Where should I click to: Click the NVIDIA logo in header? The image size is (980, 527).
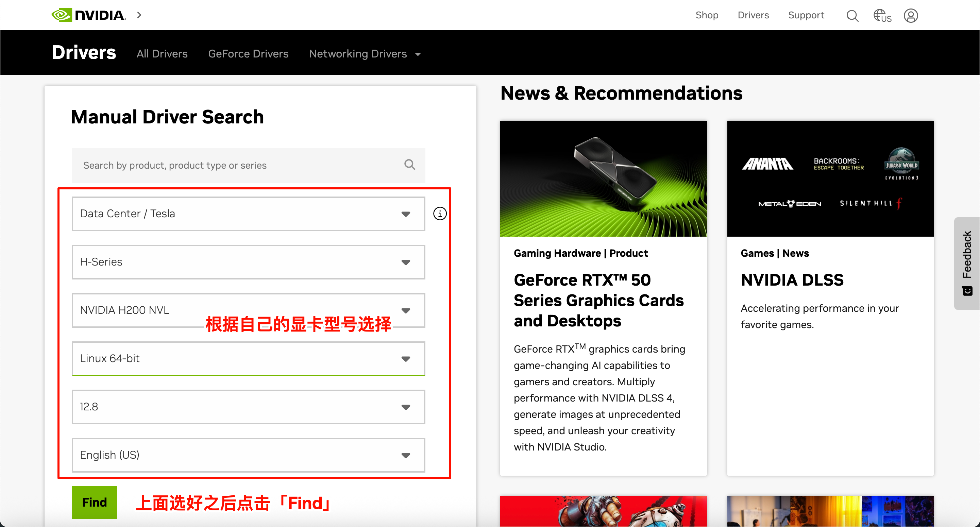coord(88,15)
